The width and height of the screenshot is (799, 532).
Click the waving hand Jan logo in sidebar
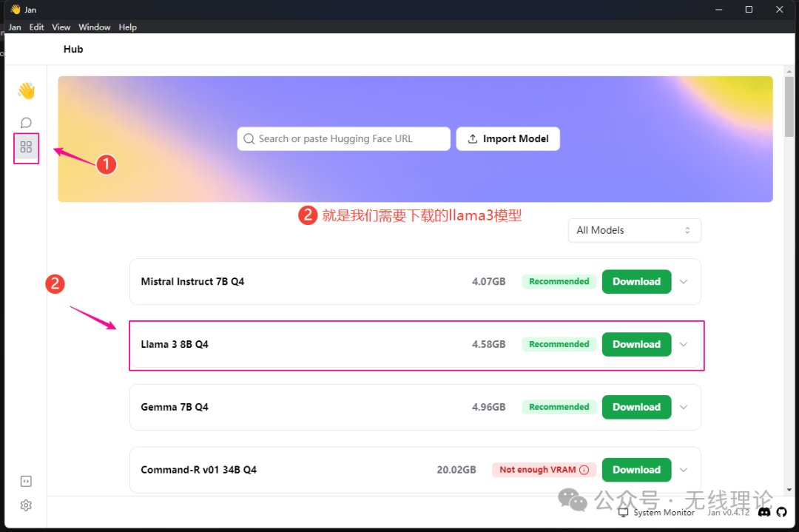(x=26, y=91)
